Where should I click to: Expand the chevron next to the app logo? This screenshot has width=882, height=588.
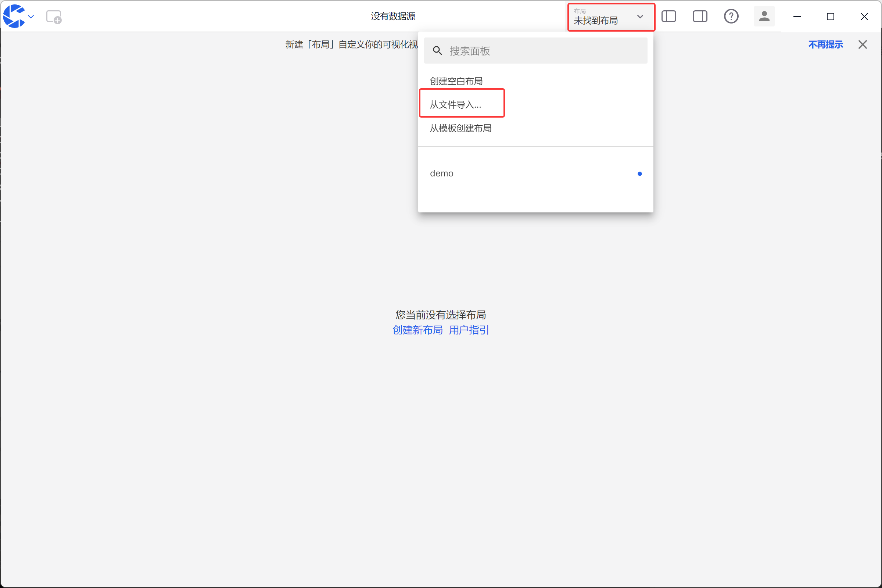(31, 17)
